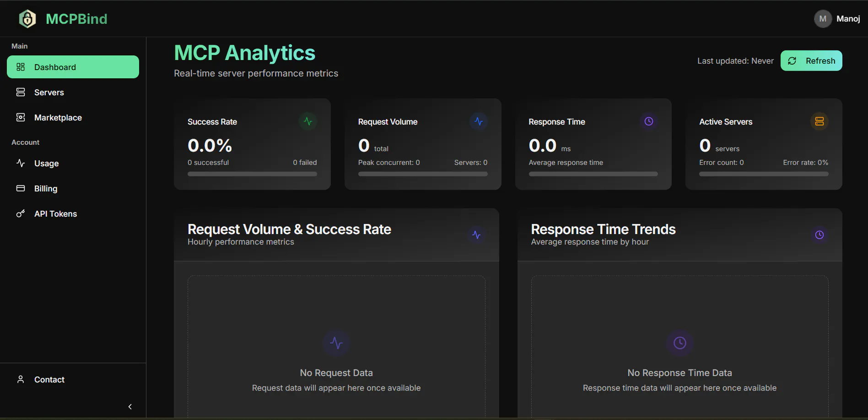The image size is (868, 420).
Task: Click the 'Response time data will appear here once available' text
Action: click(680, 388)
